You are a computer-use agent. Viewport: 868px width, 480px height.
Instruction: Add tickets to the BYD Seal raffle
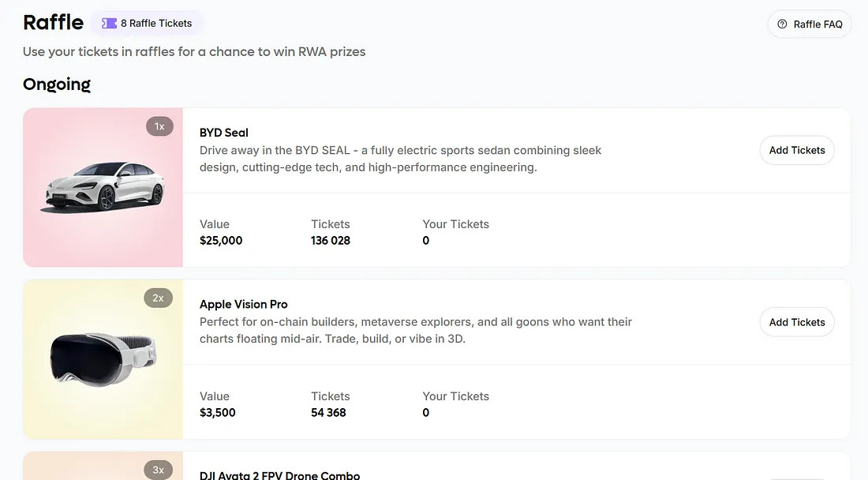pyautogui.click(x=796, y=150)
